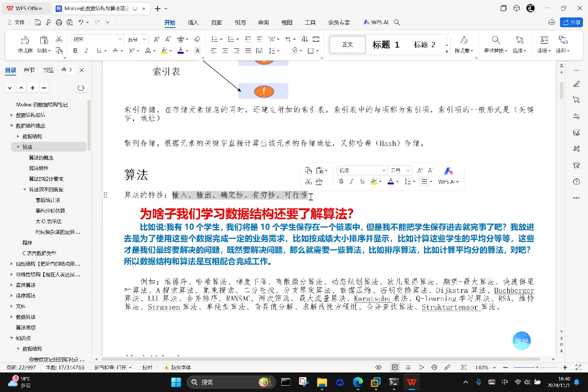588x392 pixels.
Task: Expand the 查找算法 outline item
Action: click(11, 285)
